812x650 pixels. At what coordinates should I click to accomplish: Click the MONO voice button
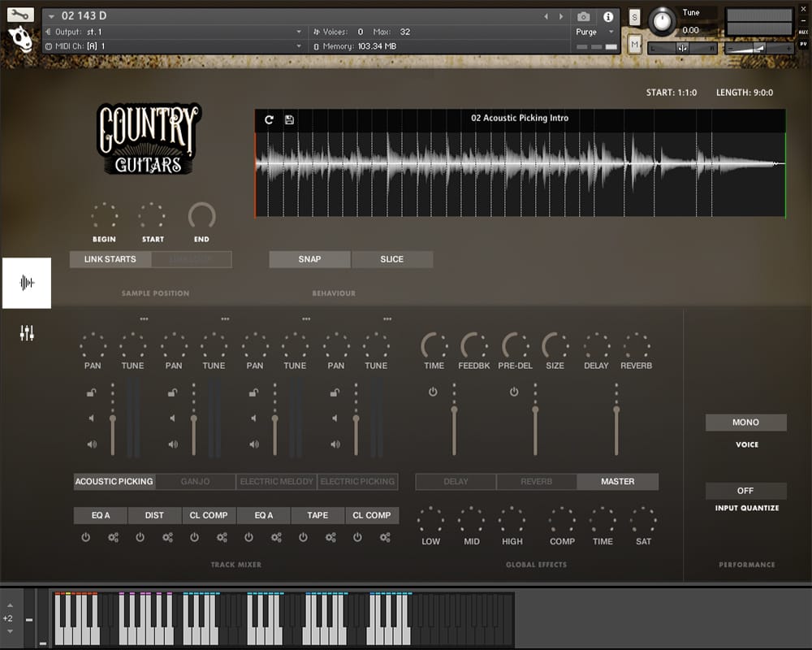(x=745, y=422)
